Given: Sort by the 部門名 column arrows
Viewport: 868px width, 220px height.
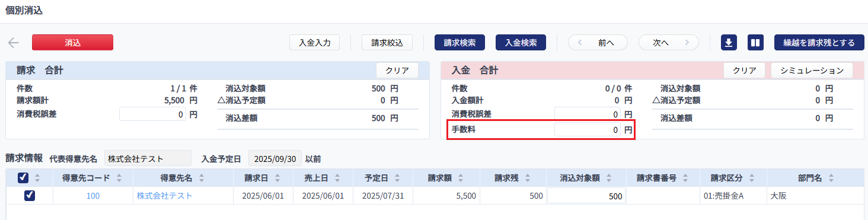Looking at the screenshot, I should pyautogui.click(x=831, y=178).
